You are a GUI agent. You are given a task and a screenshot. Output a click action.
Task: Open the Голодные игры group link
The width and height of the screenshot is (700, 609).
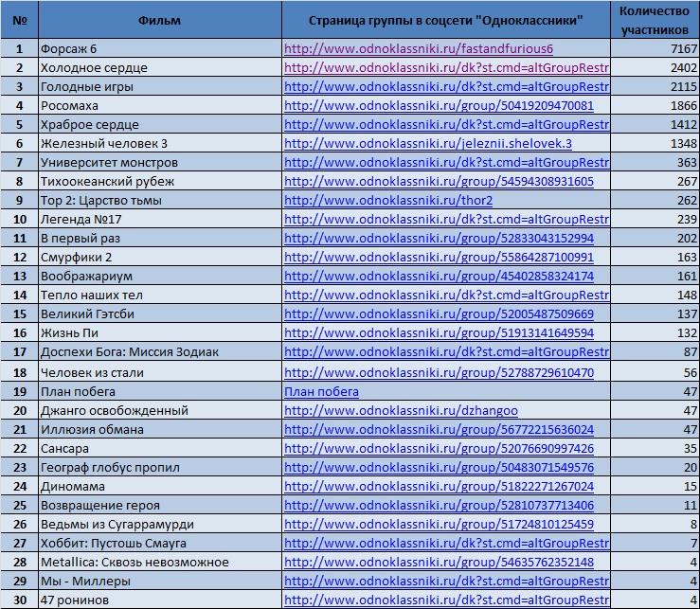coord(446,86)
